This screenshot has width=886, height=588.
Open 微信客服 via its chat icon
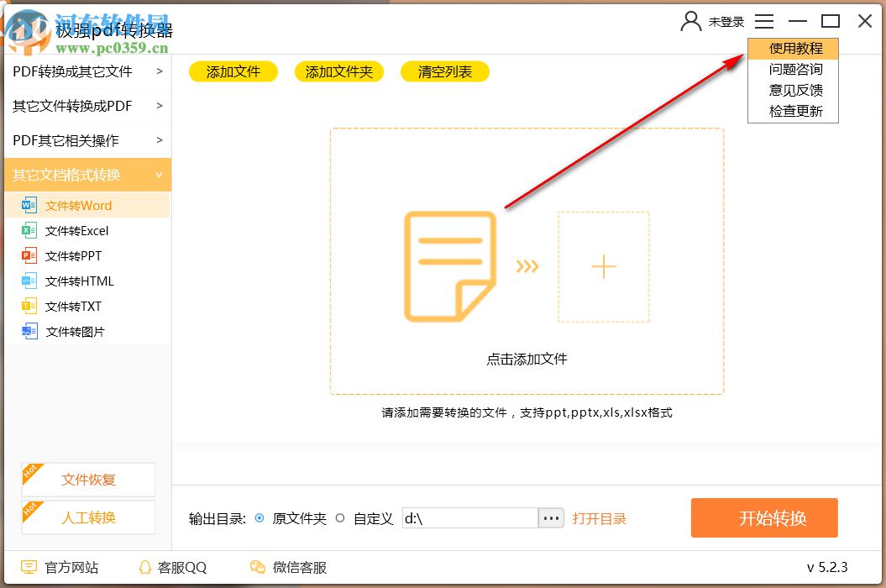[x=257, y=568]
